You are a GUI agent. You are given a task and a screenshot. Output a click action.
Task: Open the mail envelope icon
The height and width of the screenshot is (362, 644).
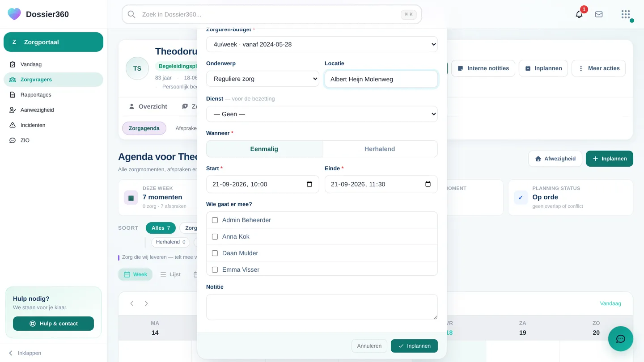coord(599,14)
